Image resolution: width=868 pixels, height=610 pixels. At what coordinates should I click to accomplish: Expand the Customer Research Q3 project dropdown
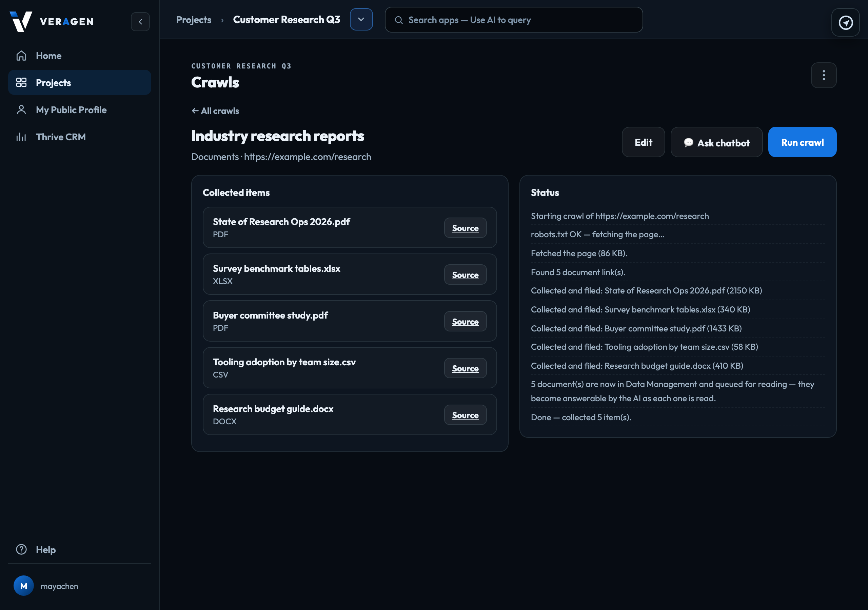[361, 19]
